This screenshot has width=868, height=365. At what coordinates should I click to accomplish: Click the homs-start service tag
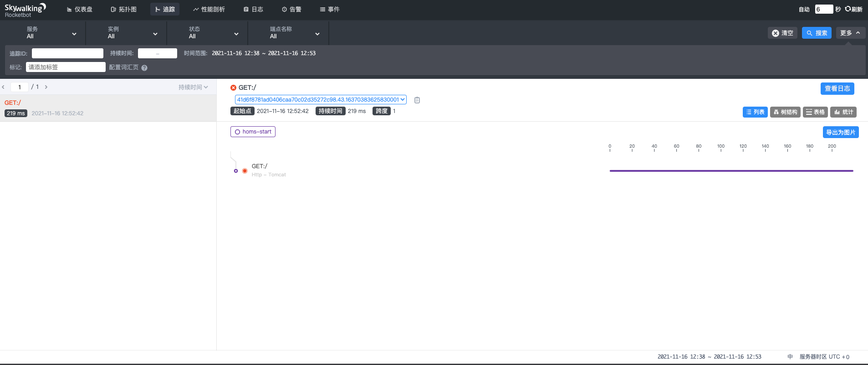pos(253,132)
